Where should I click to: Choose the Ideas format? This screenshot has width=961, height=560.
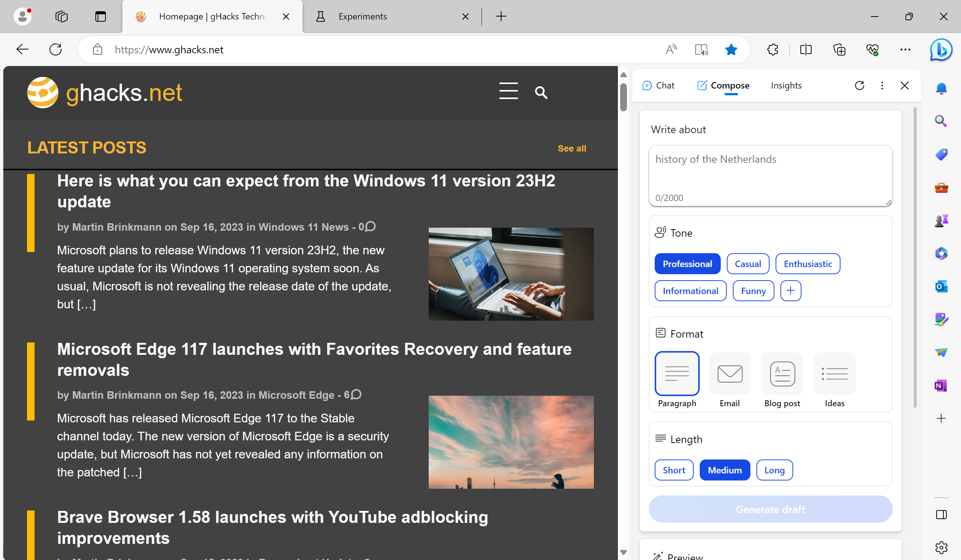(835, 380)
